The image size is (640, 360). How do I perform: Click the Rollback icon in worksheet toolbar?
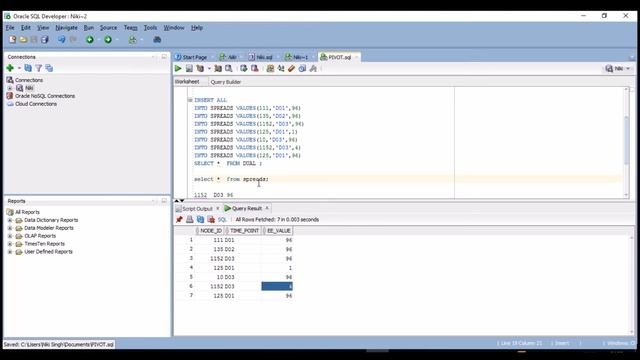255,69
